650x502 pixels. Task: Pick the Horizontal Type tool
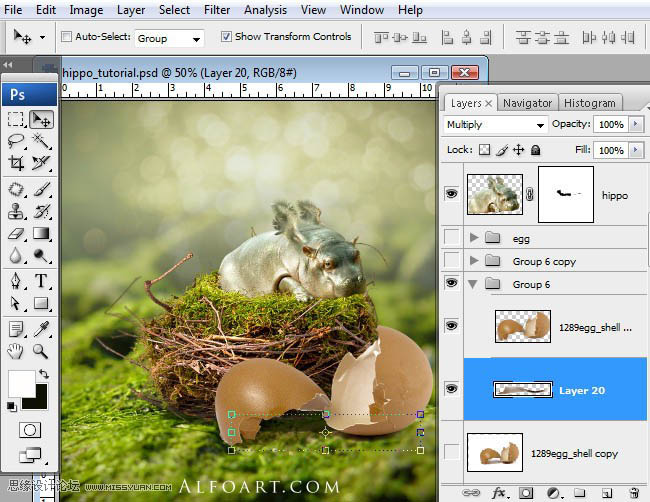tap(41, 280)
